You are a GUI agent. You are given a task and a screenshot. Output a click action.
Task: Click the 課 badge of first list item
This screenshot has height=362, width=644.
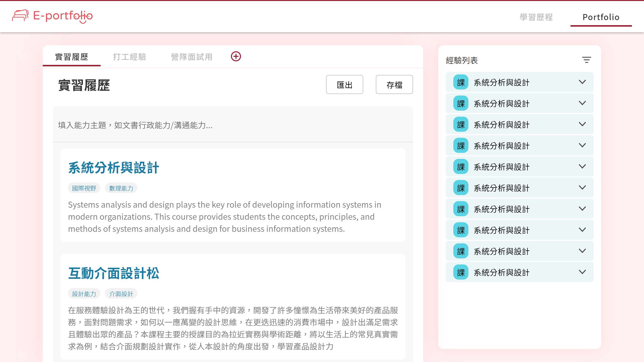[x=461, y=82]
